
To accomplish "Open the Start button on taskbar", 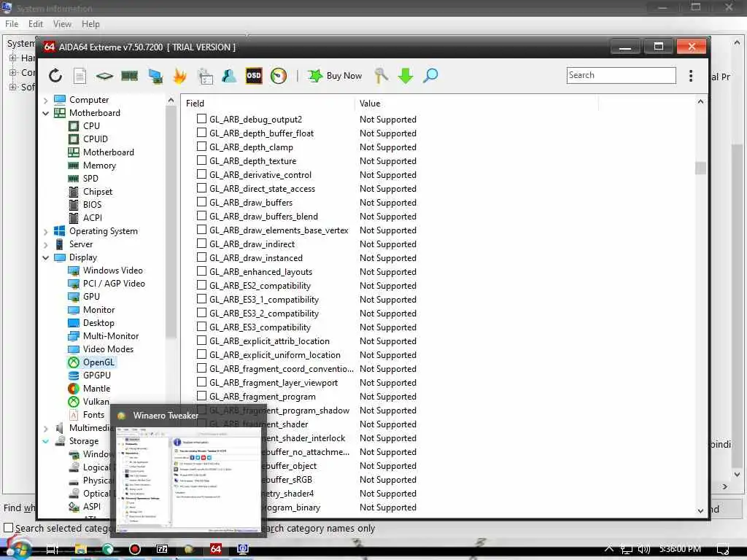I will 19,549.
